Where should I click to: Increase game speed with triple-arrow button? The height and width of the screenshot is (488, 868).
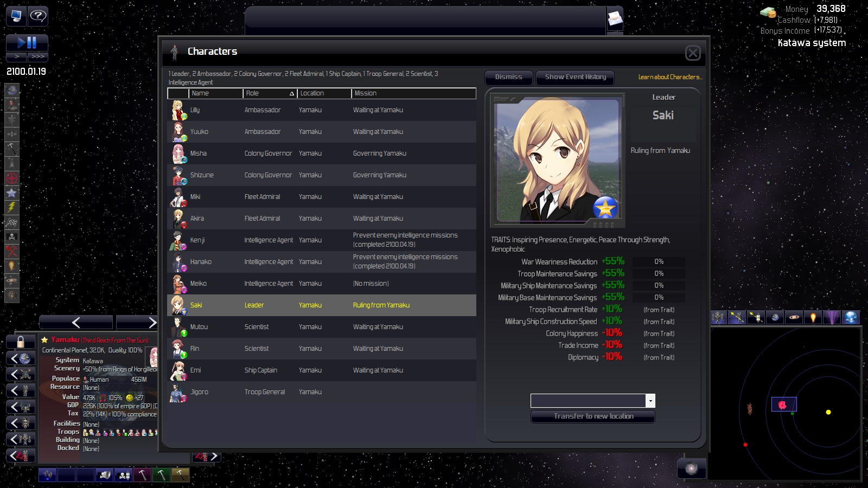click(x=38, y=56)
